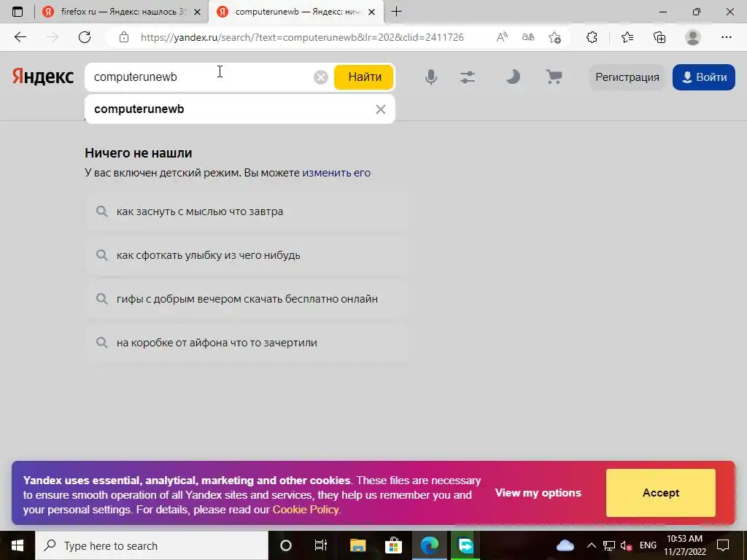Open Task View on taskbar

click(x=321, y=545)
